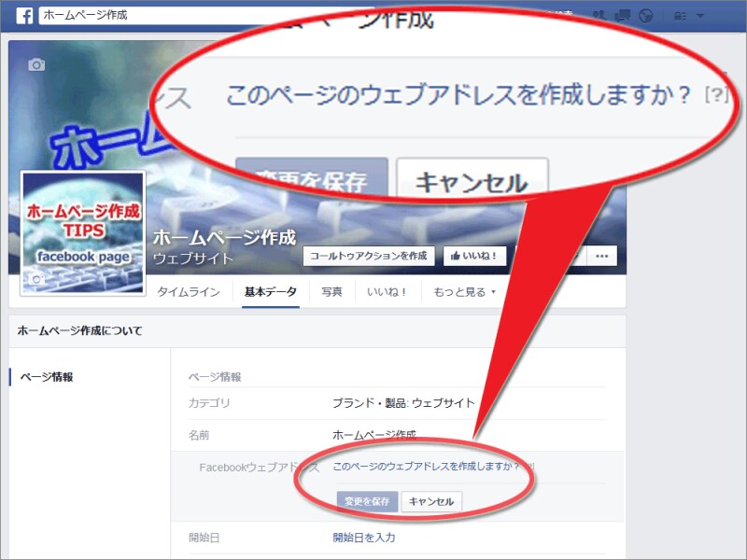Open the account settings dropdown arrow

(699, 15)
